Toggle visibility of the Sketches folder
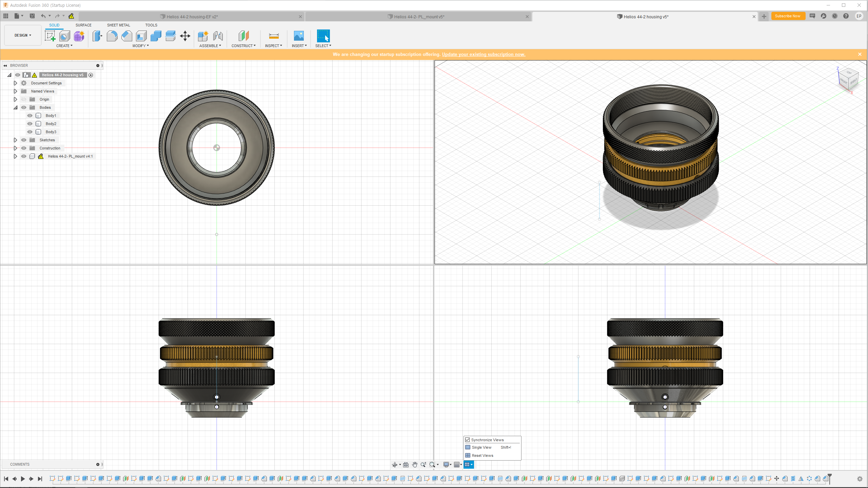 click(24, 140)
